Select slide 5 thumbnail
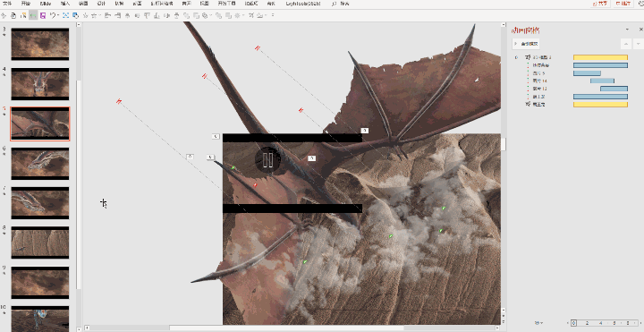 pyautogui.click(x=40, y=124)
